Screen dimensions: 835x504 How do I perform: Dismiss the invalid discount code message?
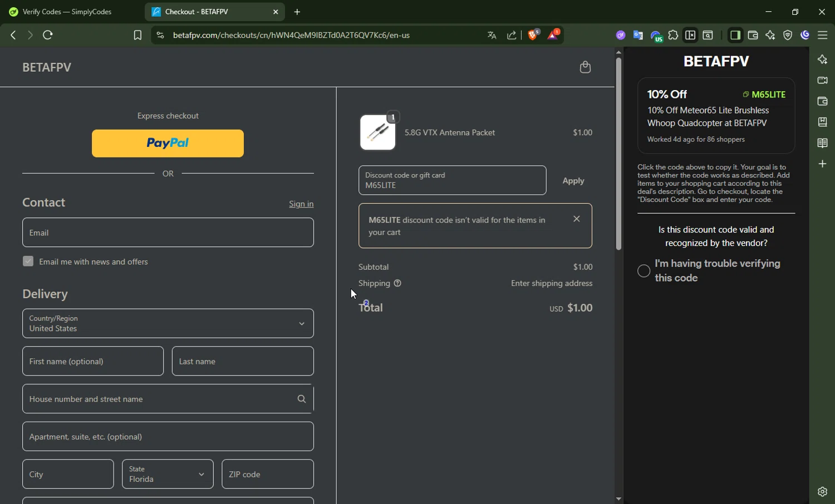pos(577,219)
